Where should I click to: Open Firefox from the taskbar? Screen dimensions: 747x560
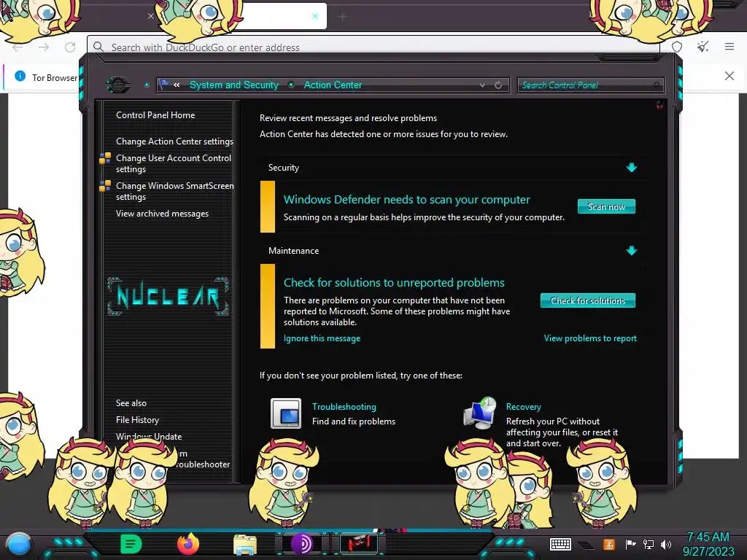click(187, 544)
